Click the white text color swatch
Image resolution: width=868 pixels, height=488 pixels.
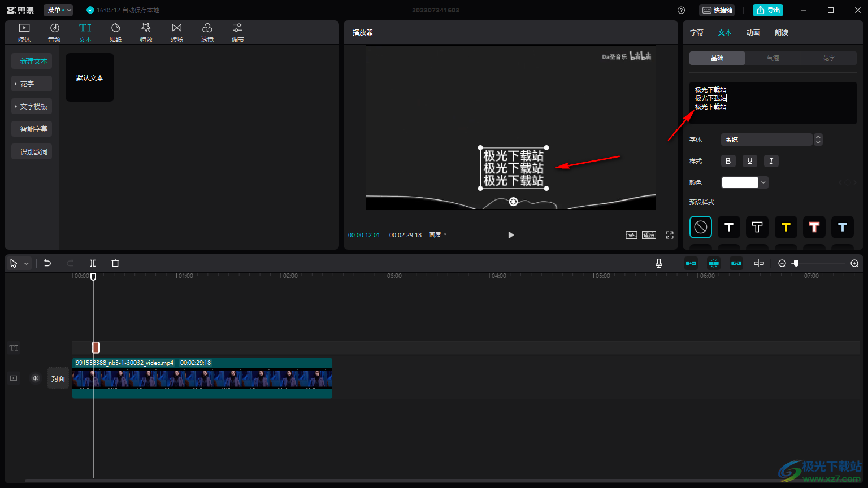(740, 182)
